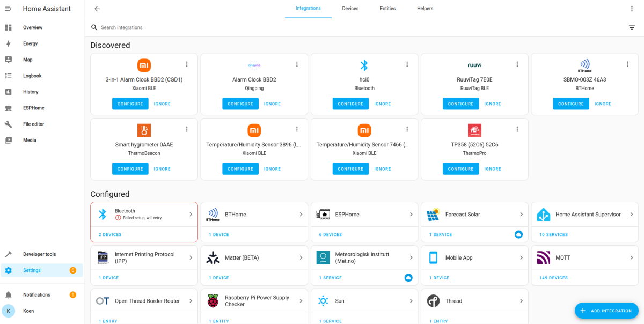
Task: Open Koen user profile avatar
Action: 9,311
